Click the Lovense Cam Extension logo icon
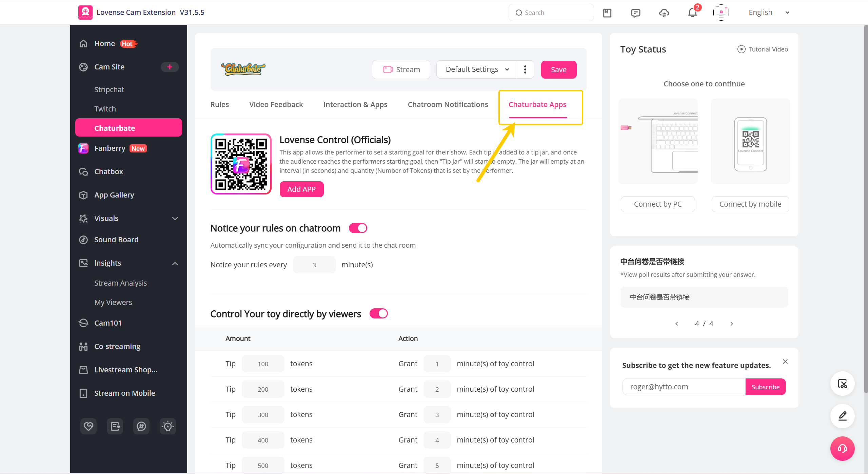Viewport: 868px width, 474px height. pyautogui.click(x=85, y=13)
